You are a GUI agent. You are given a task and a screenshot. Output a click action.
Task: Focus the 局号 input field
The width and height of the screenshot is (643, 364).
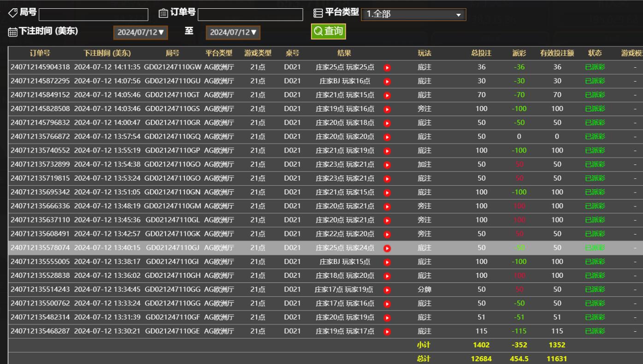94,15
